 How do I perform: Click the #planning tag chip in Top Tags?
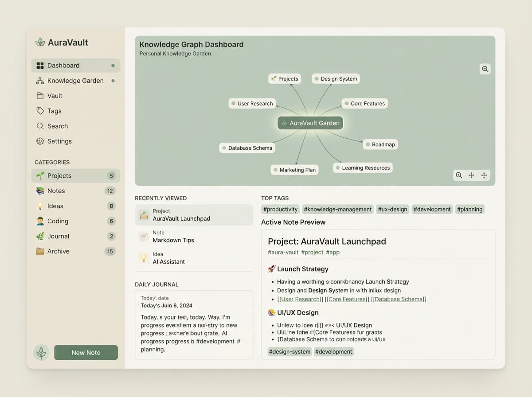click(469, 209)
